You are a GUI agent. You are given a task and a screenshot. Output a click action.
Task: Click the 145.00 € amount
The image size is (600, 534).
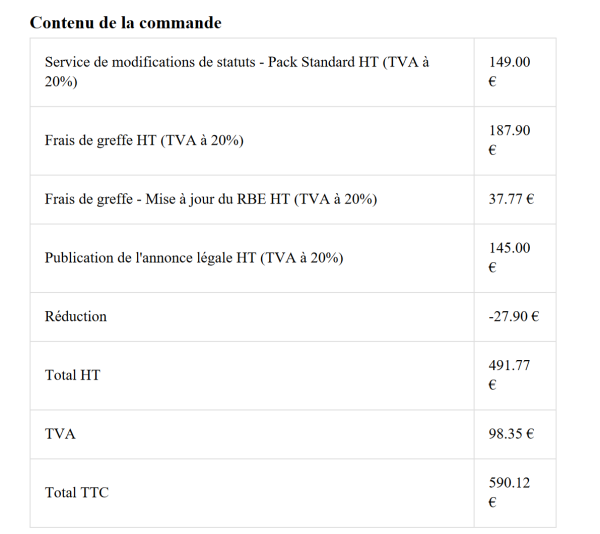(509, 257)
